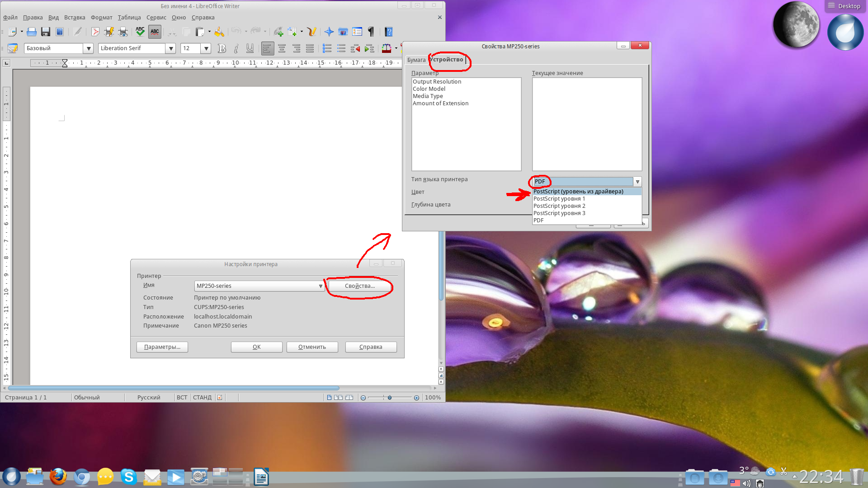Expand the Liberation Serif font dropdown

click(171, 48)
